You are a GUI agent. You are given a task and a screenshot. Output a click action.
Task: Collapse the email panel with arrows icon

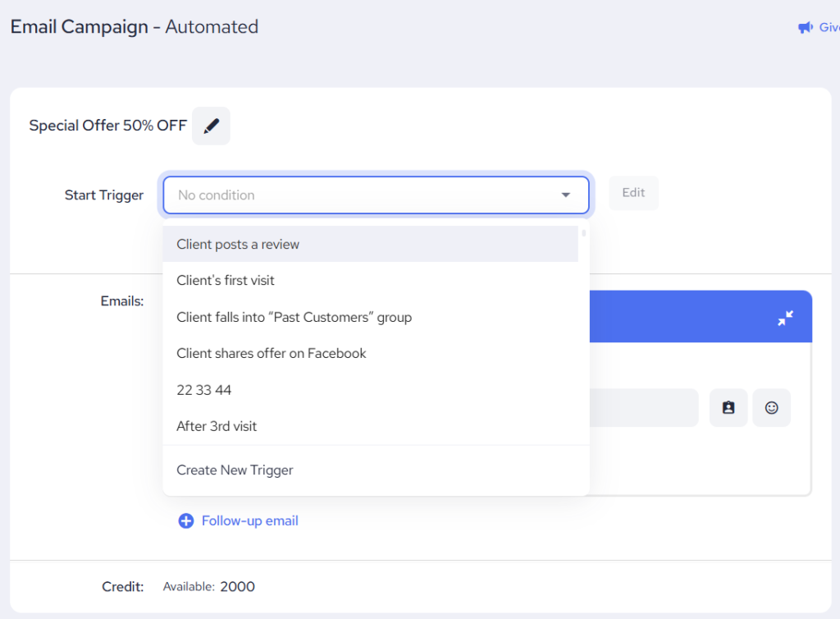coord(785,318)
